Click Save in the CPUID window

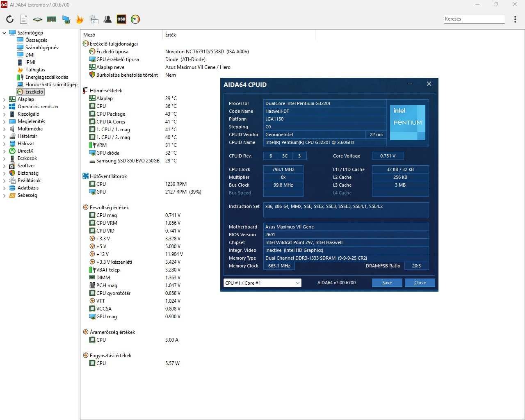click(387, 283)
